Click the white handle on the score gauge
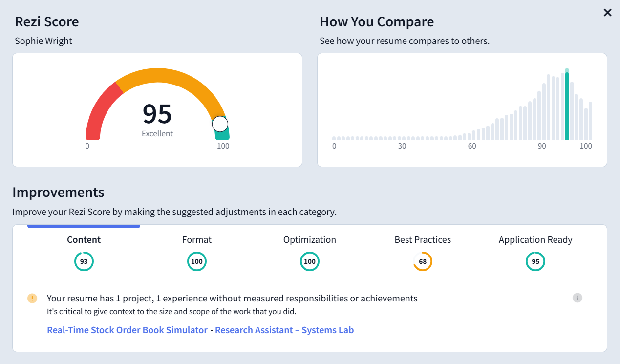Image resolution: width=620 pixels, height=364 pixels. tap(220, 124)
